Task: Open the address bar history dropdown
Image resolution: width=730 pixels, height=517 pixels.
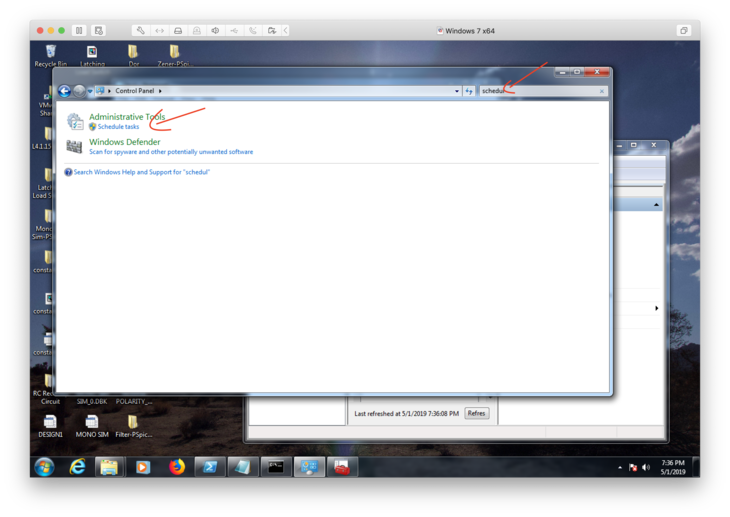Action: pyautogui.click(x=457, y=91)
